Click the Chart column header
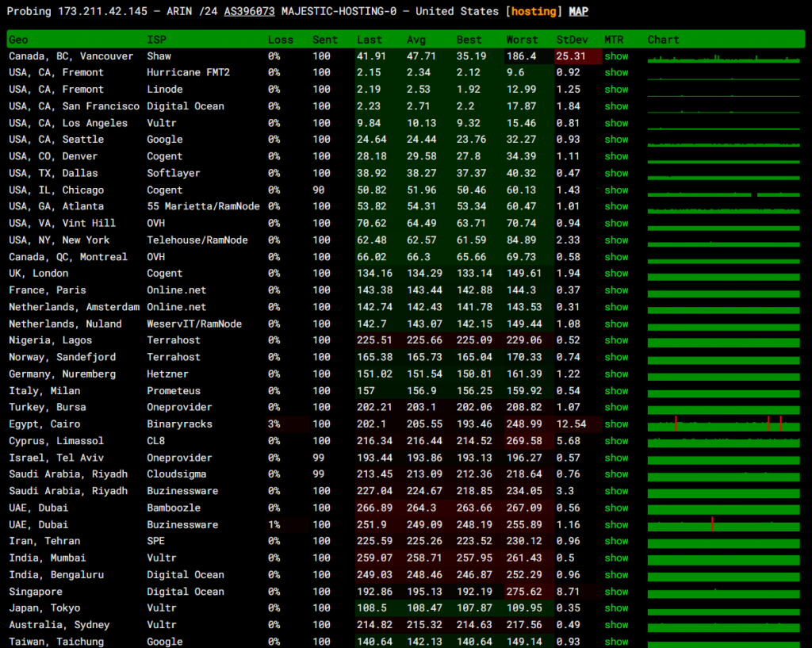The width and height of the screenshot is (812, 648). tap(663, 40)
